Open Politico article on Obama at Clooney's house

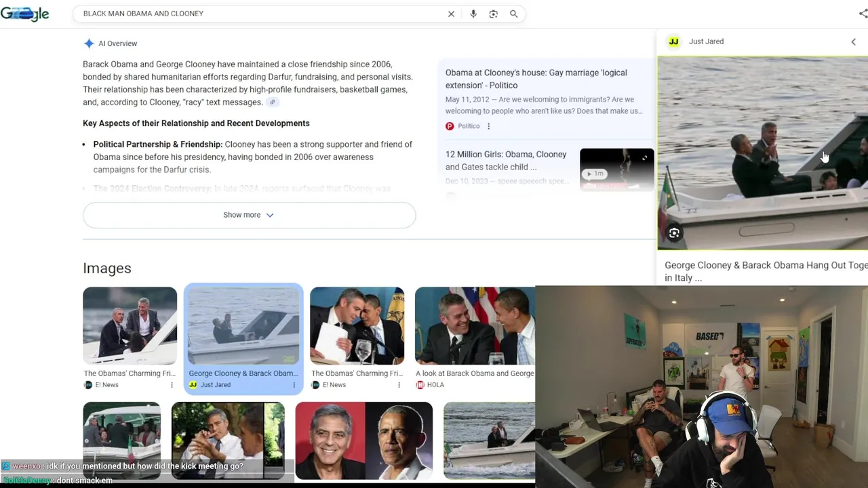click(x=536, y=79)
